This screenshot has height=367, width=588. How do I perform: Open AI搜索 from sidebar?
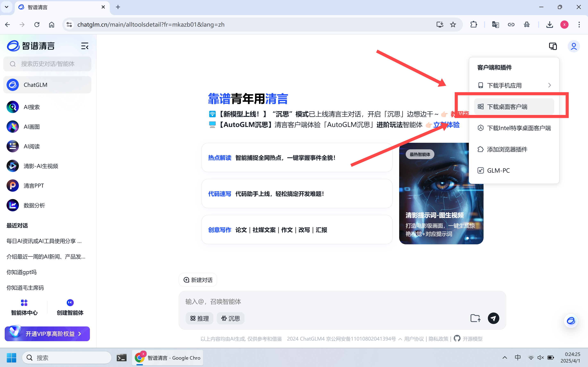[32, 107]
